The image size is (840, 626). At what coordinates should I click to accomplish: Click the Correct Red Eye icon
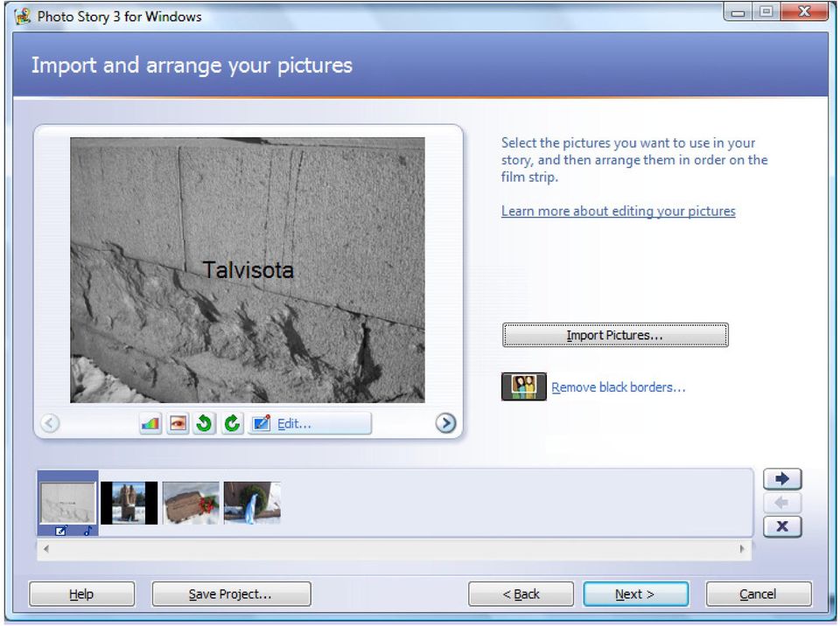tap(178, 423)
